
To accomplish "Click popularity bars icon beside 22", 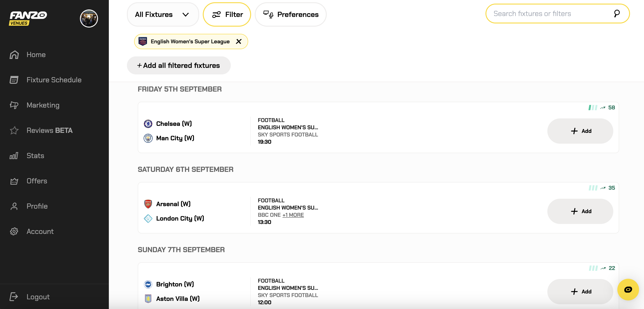I will (593, 268).
